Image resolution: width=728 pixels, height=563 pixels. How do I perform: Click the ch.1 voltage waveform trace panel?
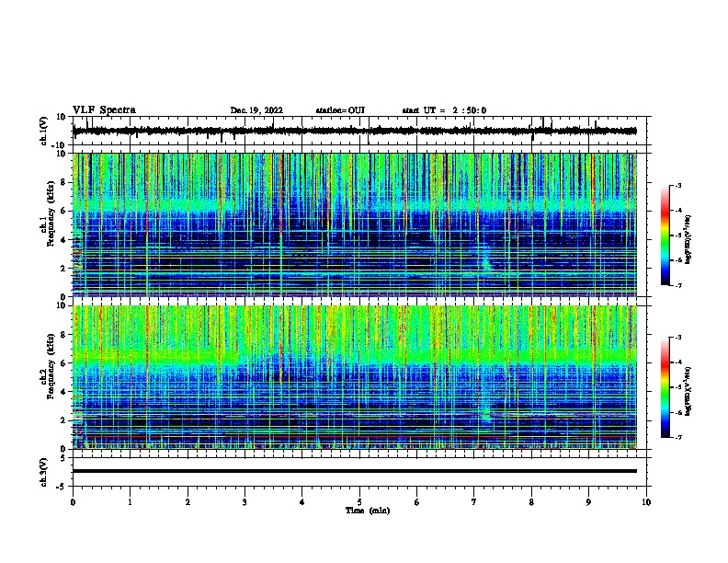(x=359, y=131)
